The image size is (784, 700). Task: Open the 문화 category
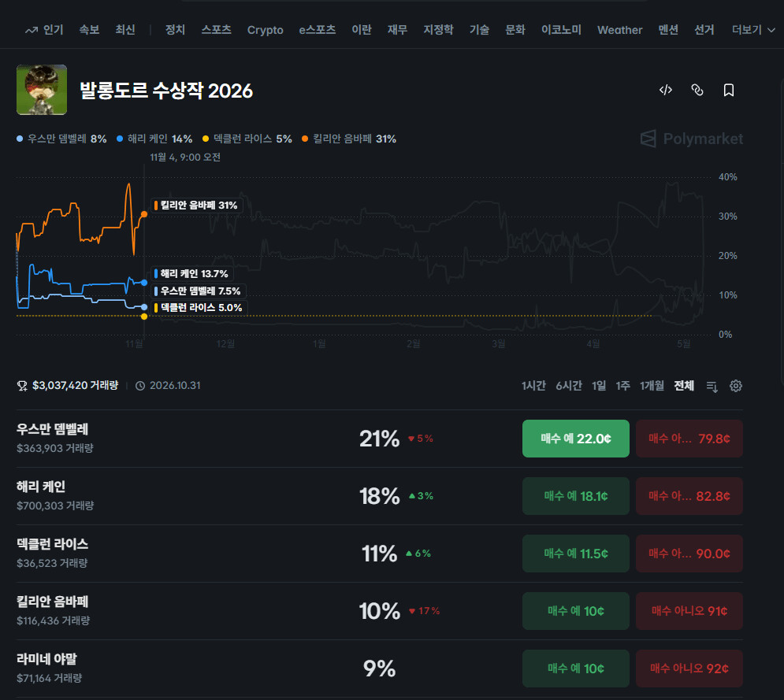[x=515, y=30]
